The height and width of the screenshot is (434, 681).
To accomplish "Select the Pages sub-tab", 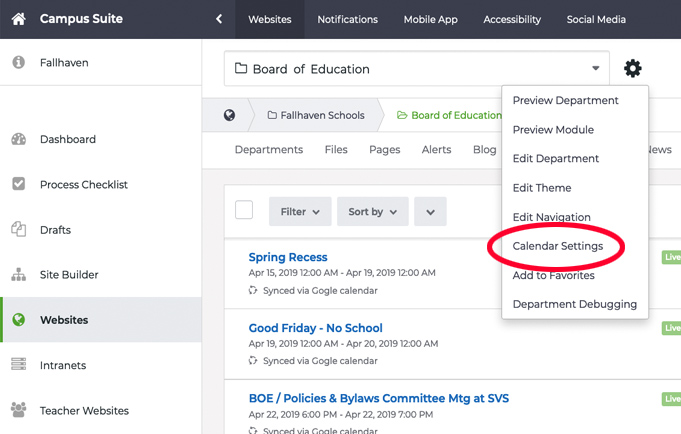I will (x=384, y=149).
